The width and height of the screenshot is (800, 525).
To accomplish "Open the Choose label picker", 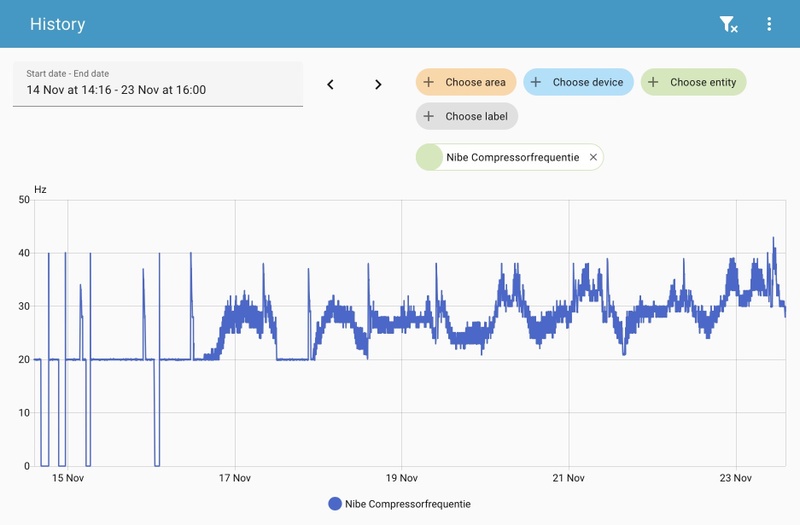I will pos(467,116).
